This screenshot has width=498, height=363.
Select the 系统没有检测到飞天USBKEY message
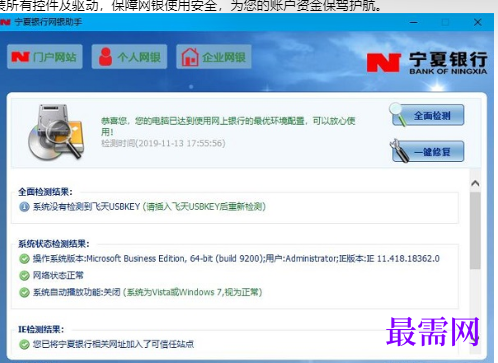[149, 207]
